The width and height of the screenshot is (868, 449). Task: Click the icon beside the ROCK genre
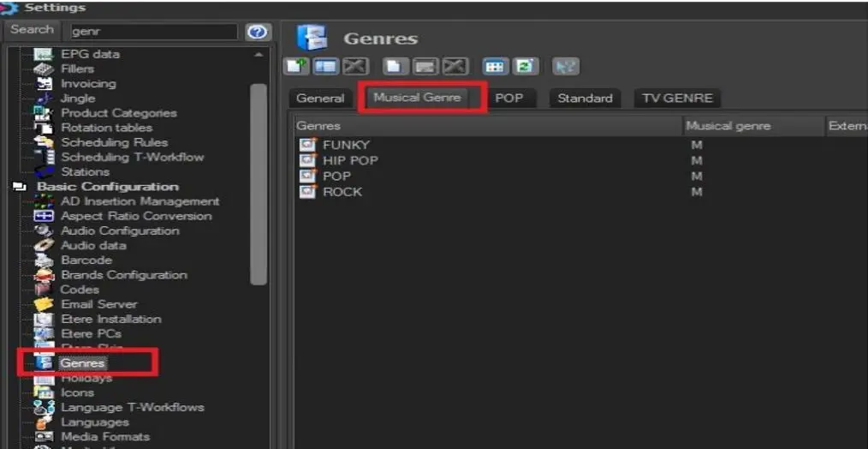(x=308, y=192)
